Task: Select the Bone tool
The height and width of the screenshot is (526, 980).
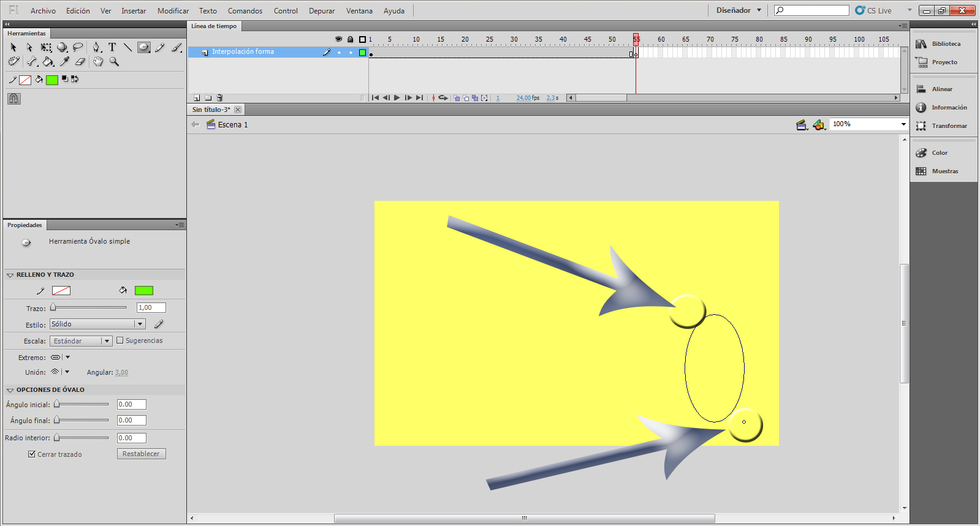Action: 32,62
